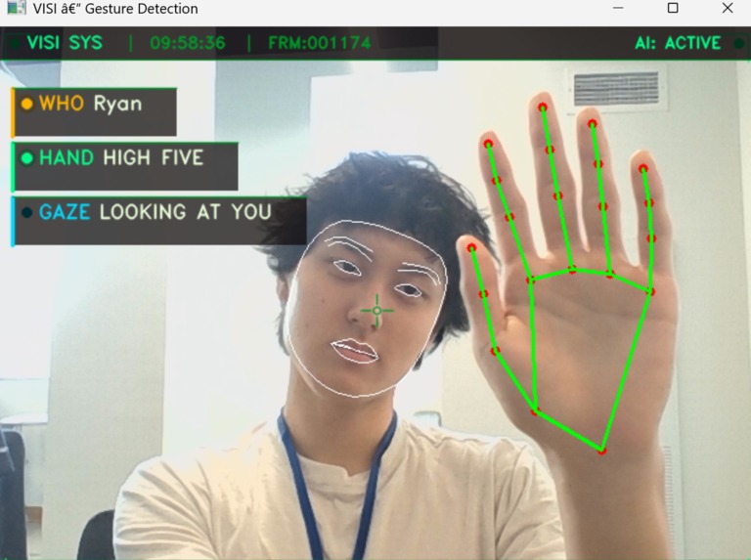Image resolution: width=751 pixels, height=560 pixels.
Task: Click the frame counter FRM:001174
Action: pos(320,44)
